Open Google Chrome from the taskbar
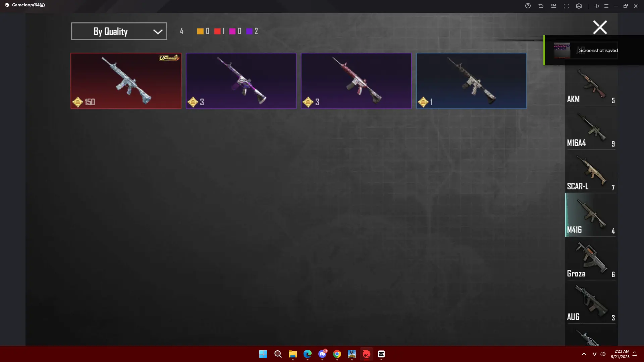The height and width of the screenshot is (362, 644). pos(337,354)
